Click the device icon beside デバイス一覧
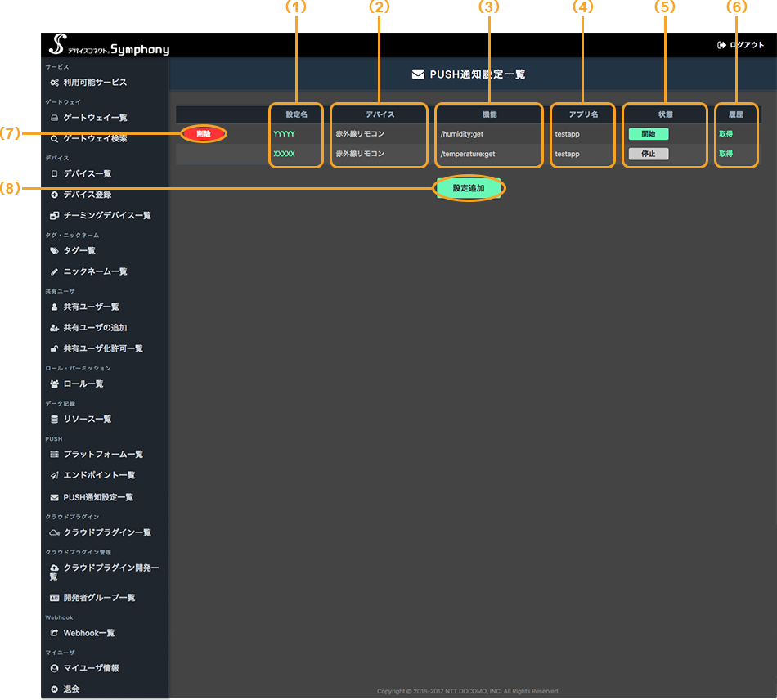The image size is (777, 700). (x=55, y=174)
